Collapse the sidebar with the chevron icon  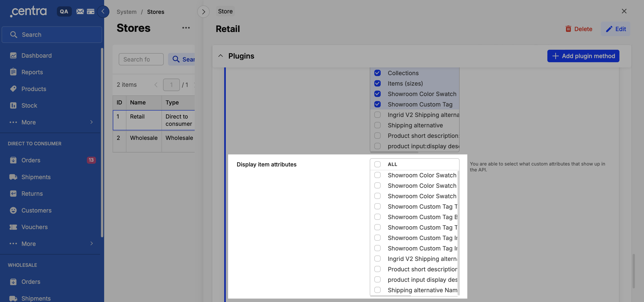[x=103, y=12]
